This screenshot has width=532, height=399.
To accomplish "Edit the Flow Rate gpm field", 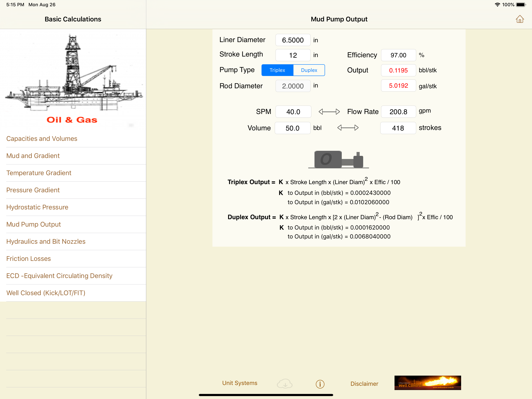I will click(x=398, y=112).
